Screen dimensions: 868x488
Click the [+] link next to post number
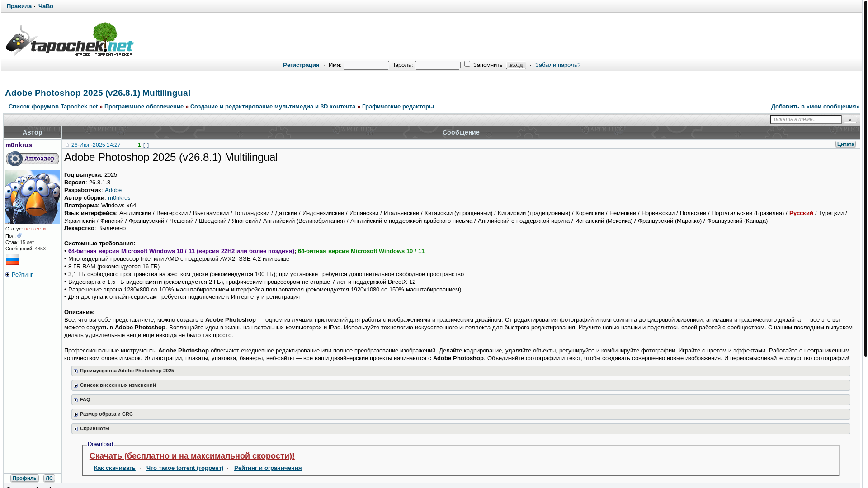coord(146,145)
